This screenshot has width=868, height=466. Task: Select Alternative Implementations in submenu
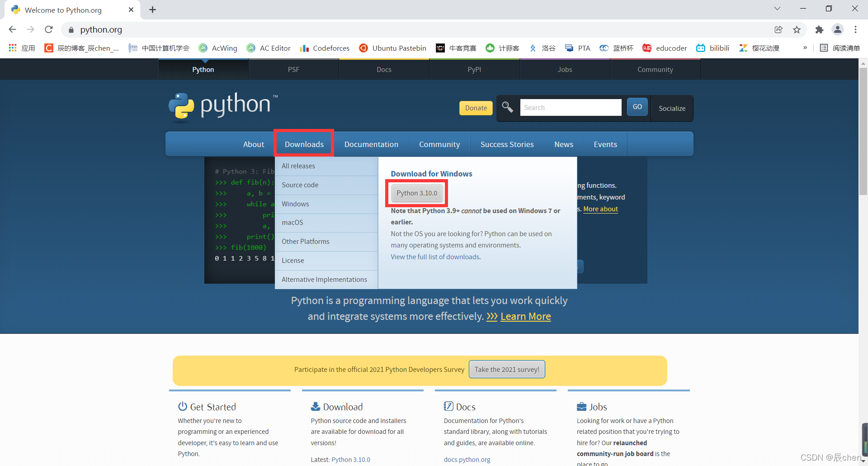326,280
